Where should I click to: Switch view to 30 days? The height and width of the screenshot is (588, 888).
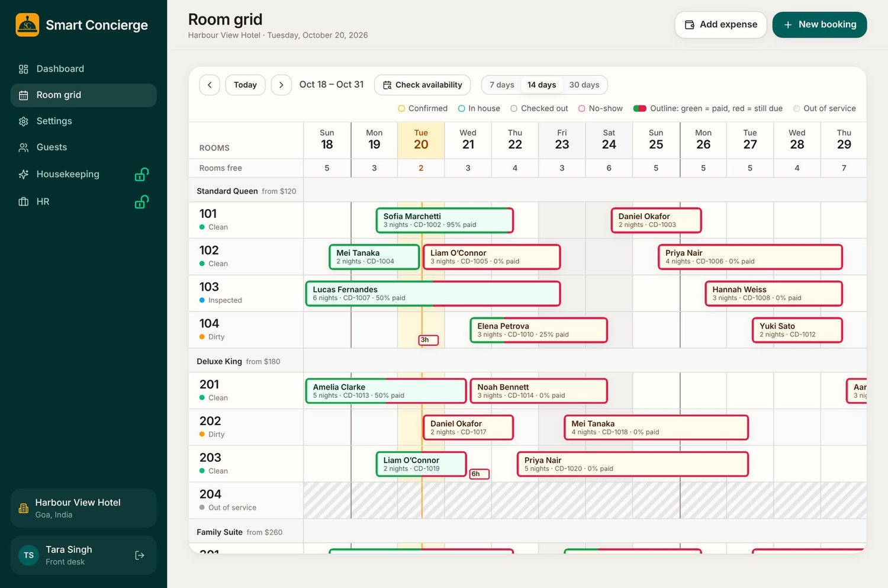pyautogui.click(x=584, y=85)
